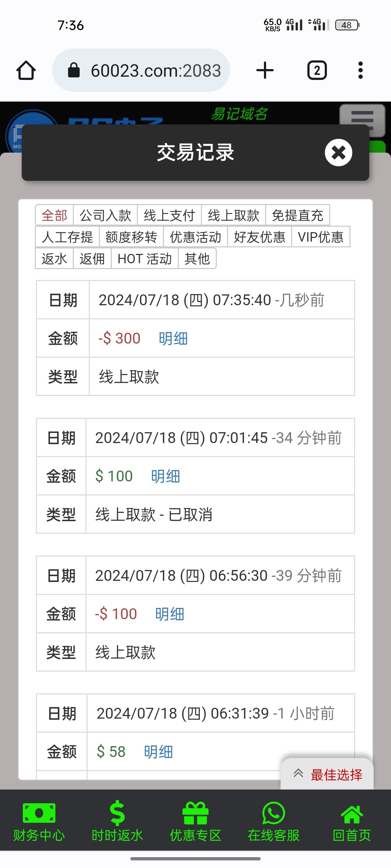The width and height of the screenshot is (391, 868).
Task: Open 财务中心 in bottom bar
Action: coord(39,822)
